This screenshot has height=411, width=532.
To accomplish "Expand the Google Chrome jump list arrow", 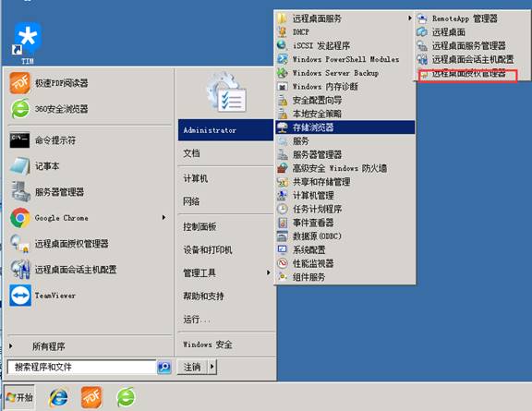I will [x=164, y=218].
